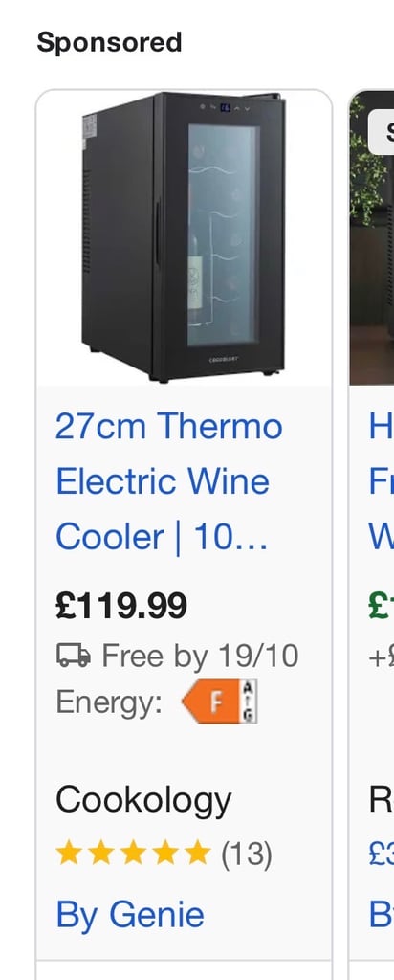
Task: Tap the first gold rating star
Action: click(x=68, y=853)
